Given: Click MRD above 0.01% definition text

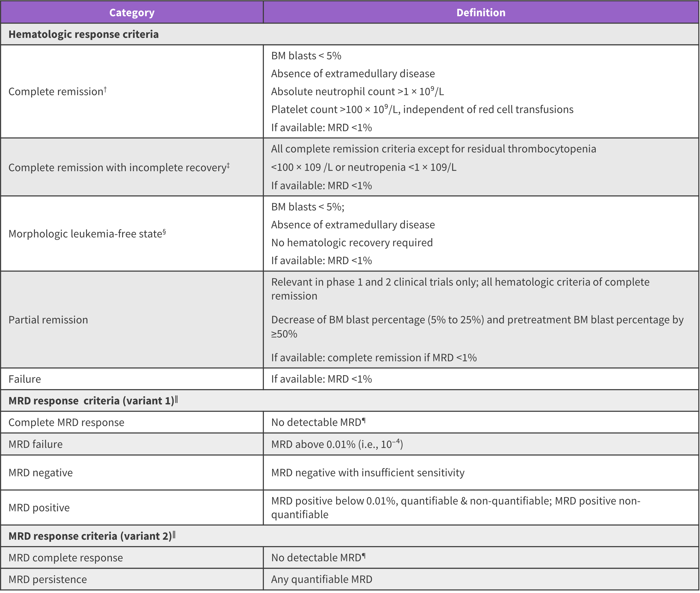Looking at the screenshot, I should point(337,445).
